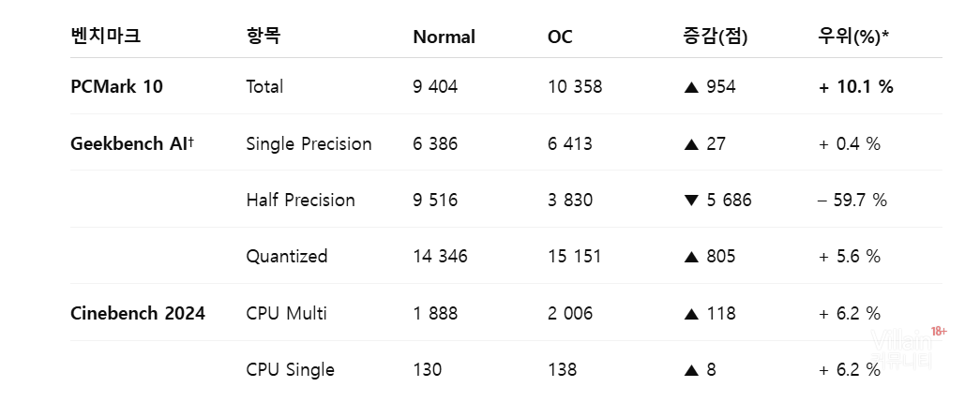
Task: Click the 우위(%)* column header
Action: (853, 37)
